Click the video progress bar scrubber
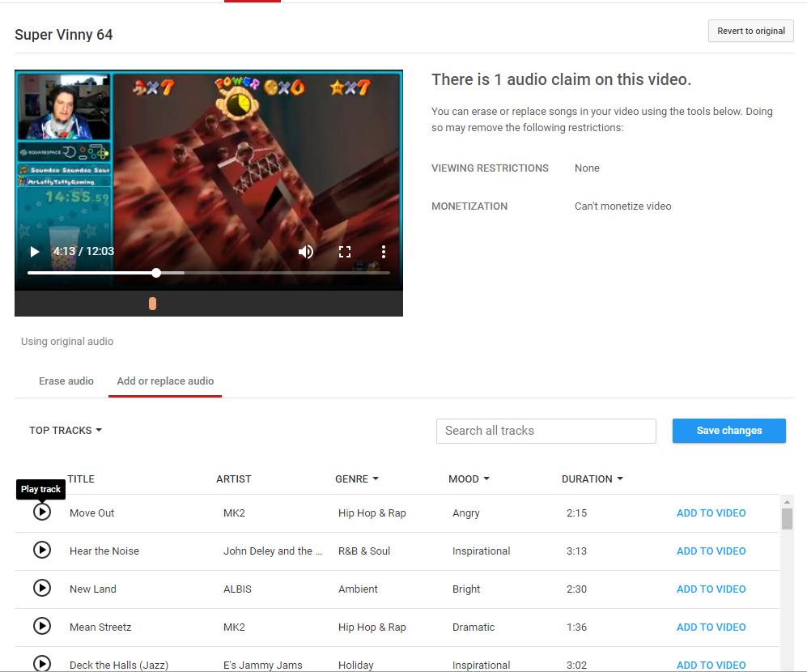This screenshot has height=672, width=807. [156, 273]
